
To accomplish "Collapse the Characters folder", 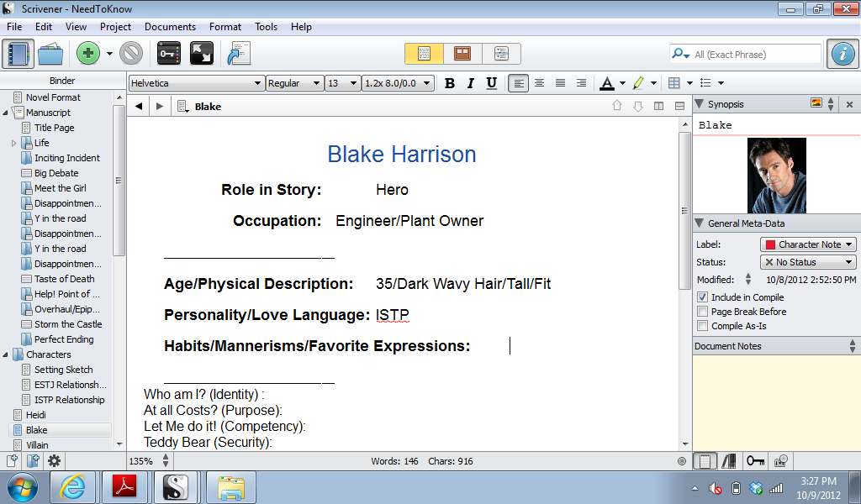I will point(6,354).
